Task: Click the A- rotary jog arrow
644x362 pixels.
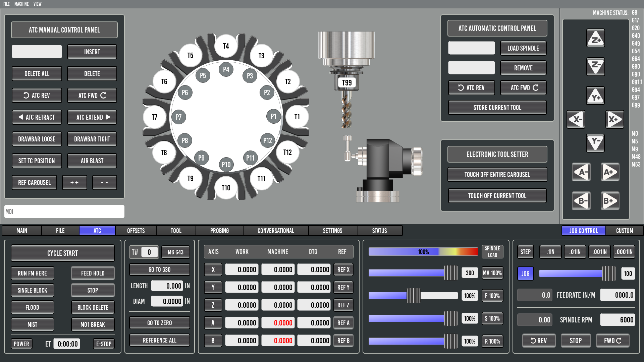Action: [x=581, y=172]
